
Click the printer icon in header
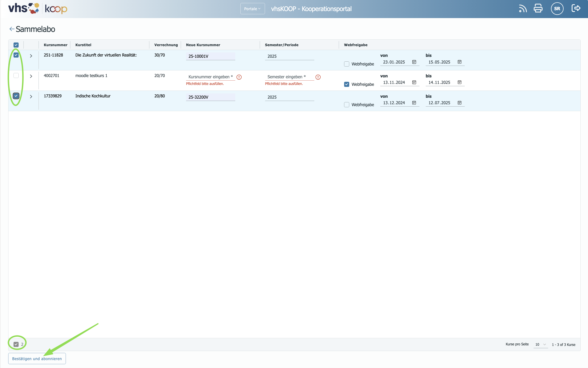(538, 8)
